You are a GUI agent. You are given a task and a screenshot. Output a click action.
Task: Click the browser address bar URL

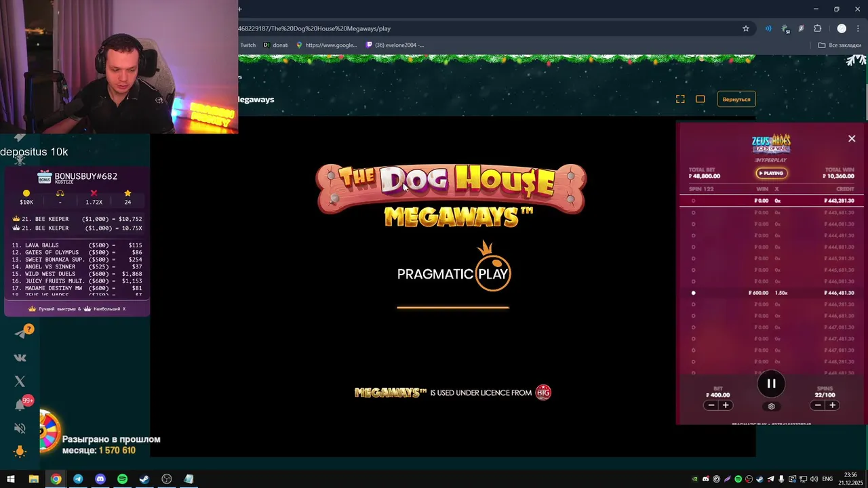point(315,28)
